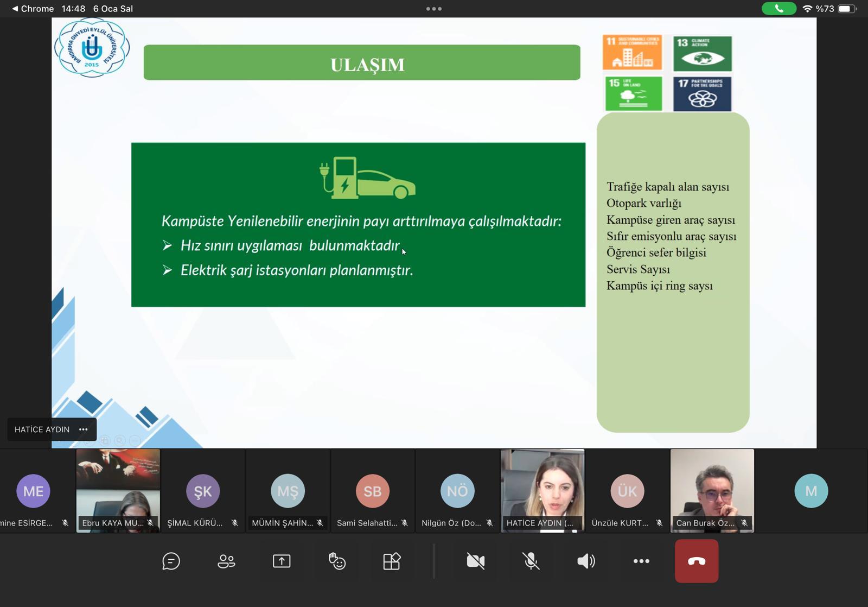Tap the SB participant avatar
868x607 pixels.
coord(372,491)
